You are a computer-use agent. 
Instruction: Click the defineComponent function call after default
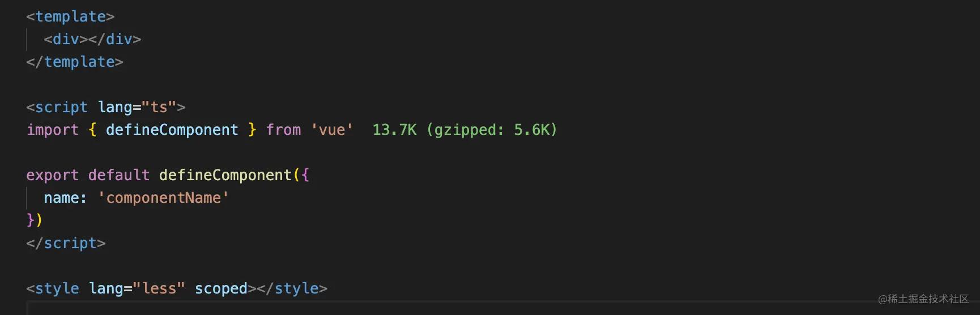tap(225, 175)
